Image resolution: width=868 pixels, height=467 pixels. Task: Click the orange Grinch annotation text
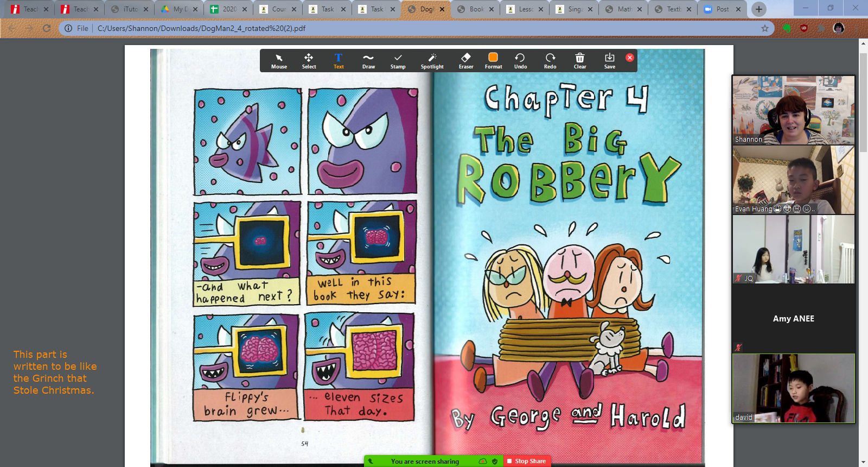(55, 373)
